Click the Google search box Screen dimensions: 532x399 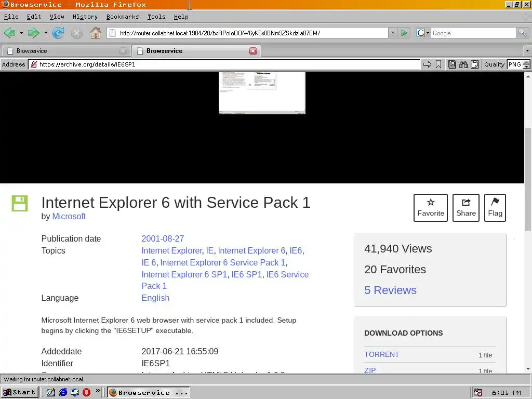pos(473,33)
